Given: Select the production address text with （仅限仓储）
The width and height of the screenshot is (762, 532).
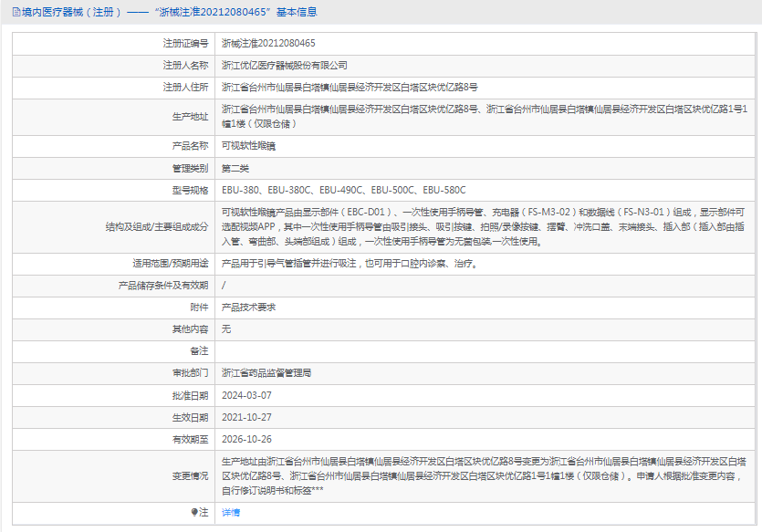Looking at the screenshot, I should click(x=485, y=117).
